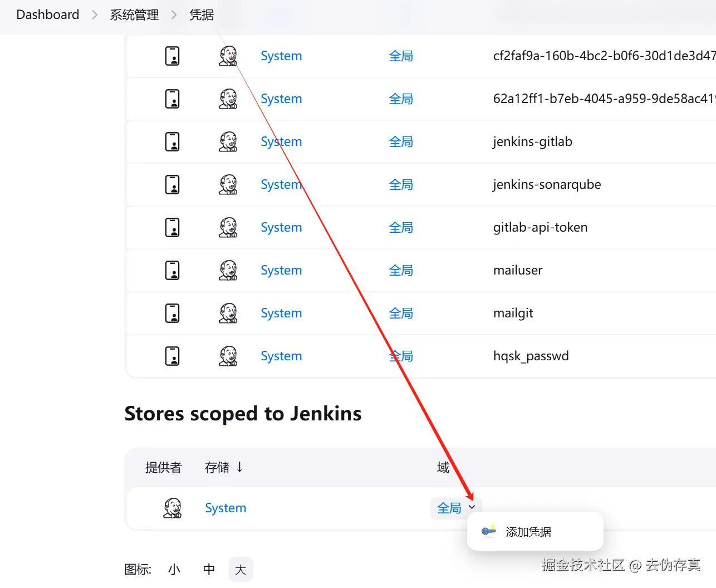Select credential ID starting 62a12ff1
Image resolution: width=716 pixels, height=588 pixels.
604,99
